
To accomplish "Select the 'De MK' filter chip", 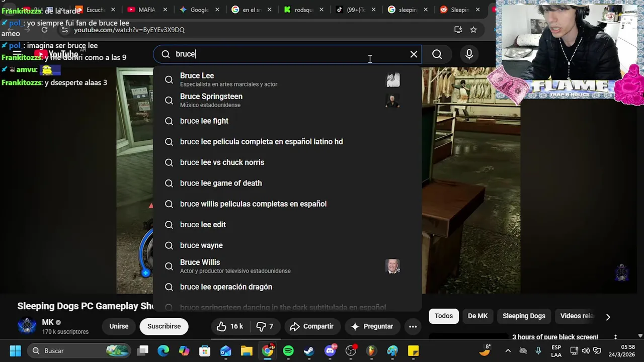I will click(478, 316).
